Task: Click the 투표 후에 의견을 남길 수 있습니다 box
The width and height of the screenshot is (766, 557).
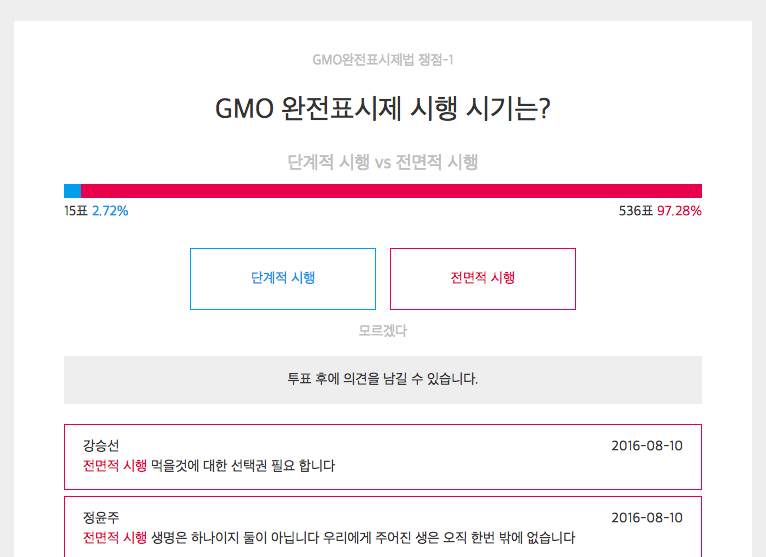Action: point(383,379)
